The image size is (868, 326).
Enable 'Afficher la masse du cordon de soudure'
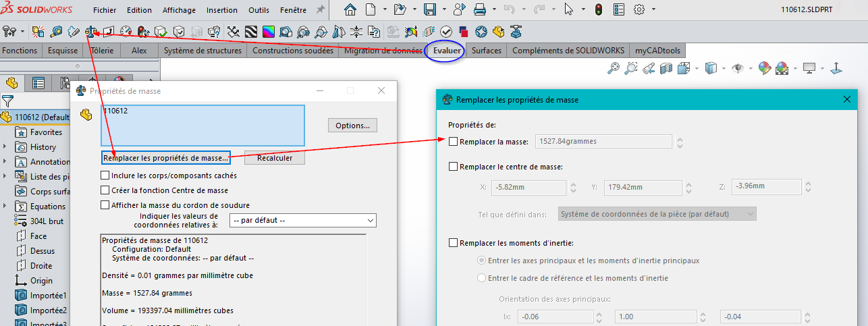click(x=105, y=205)
